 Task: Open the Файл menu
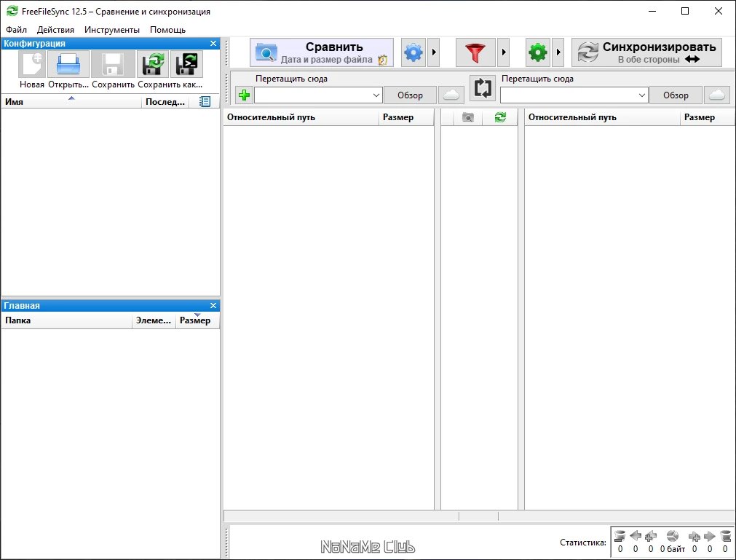click(x=17, y=30)
